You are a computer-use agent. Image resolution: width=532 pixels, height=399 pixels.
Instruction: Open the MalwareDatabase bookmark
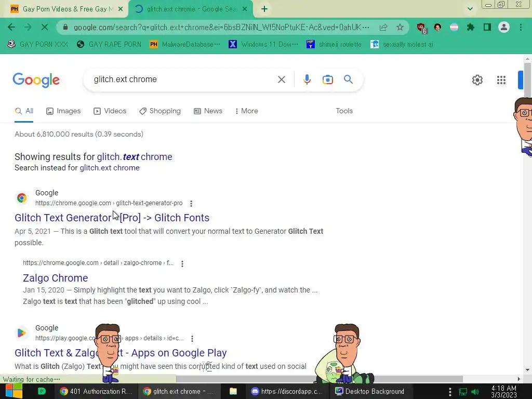pos(185,45)
